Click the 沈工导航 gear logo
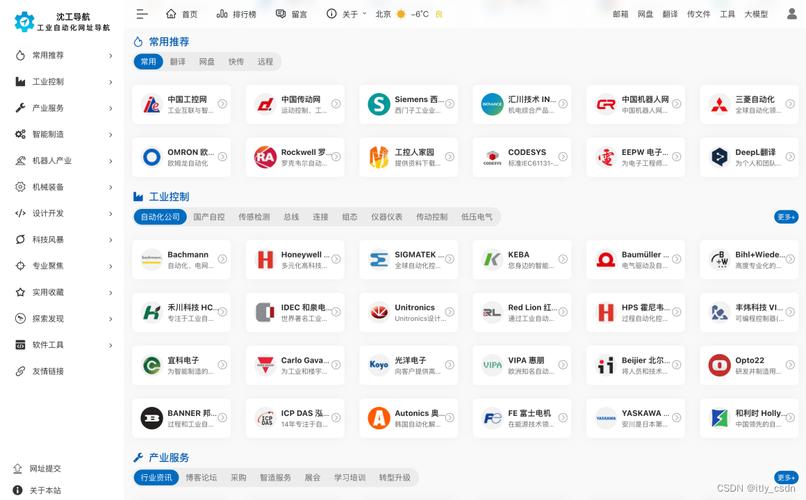Image resolution: width=806 pixels, height=500 pixels. click(24, 22)
